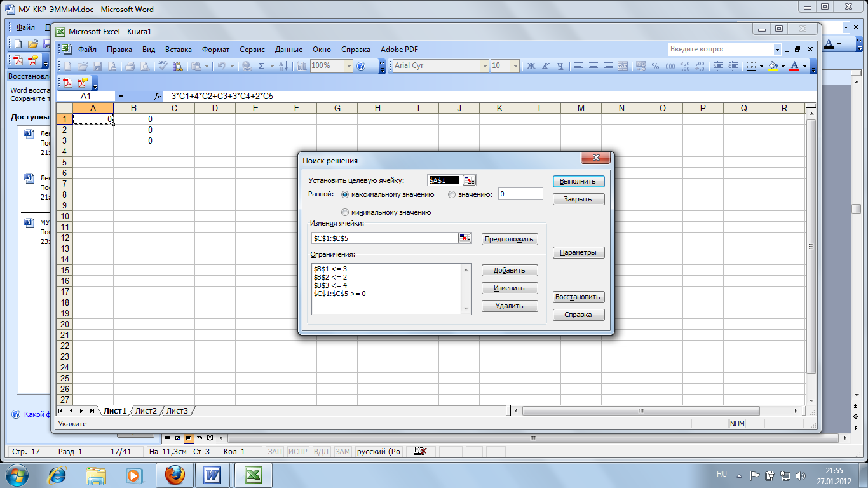This screenshot has height=488, width=868.
Task: Open the Name Box dropdown arrow
Action: click(x=121, y=96)
